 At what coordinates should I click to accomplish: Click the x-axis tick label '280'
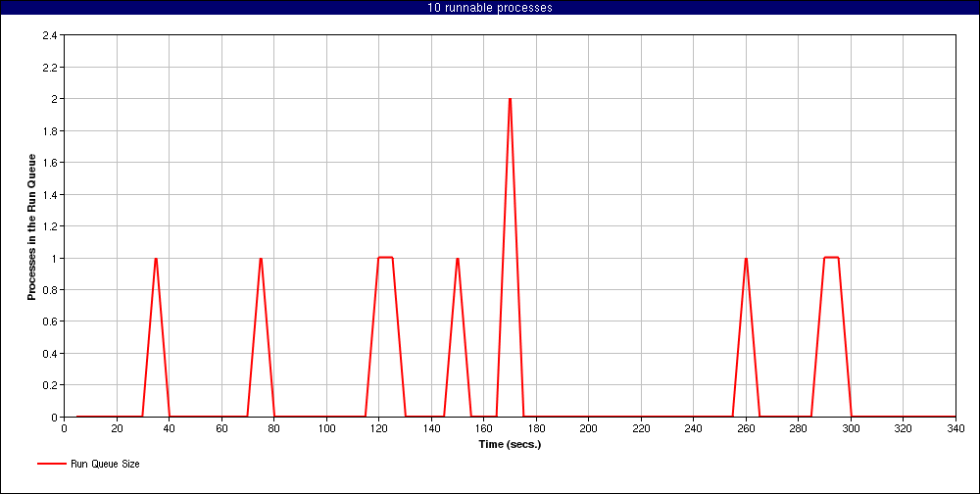pos(798,428)
